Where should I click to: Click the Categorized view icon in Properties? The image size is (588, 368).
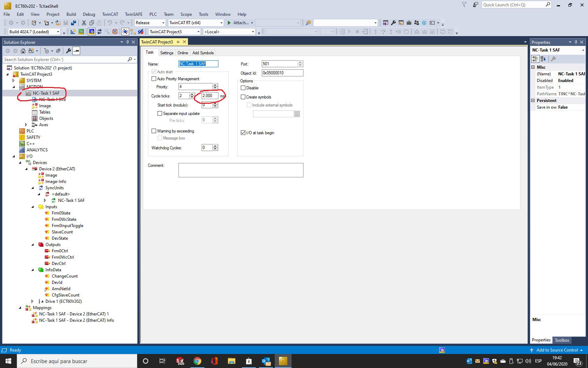point(535,59)
